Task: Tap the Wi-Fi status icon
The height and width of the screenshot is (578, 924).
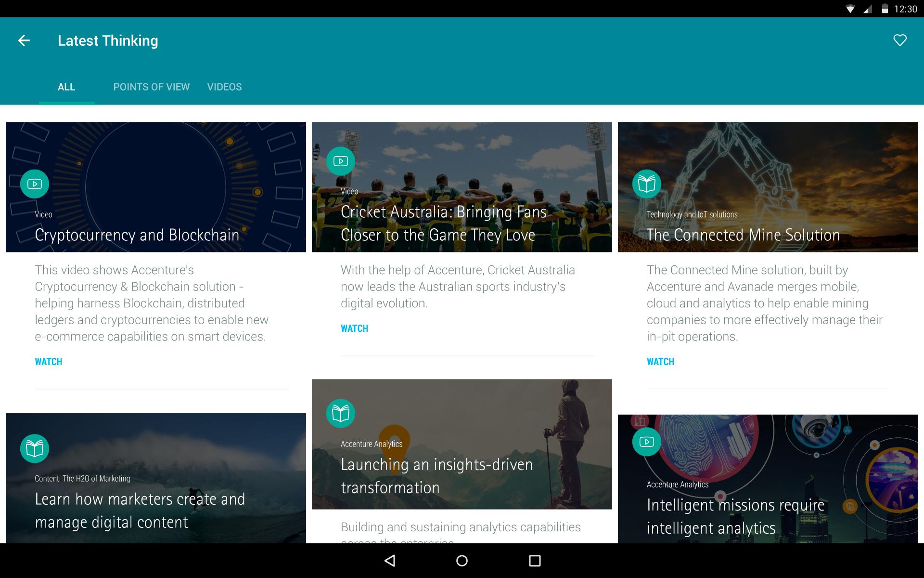Action: (x=850, y=9)
